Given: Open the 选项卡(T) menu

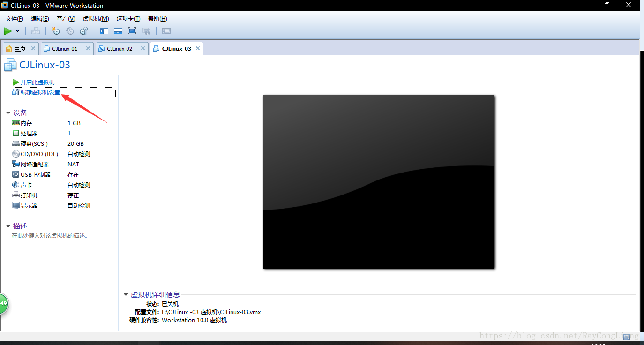Looking at the screenshot, I should 128,19.
